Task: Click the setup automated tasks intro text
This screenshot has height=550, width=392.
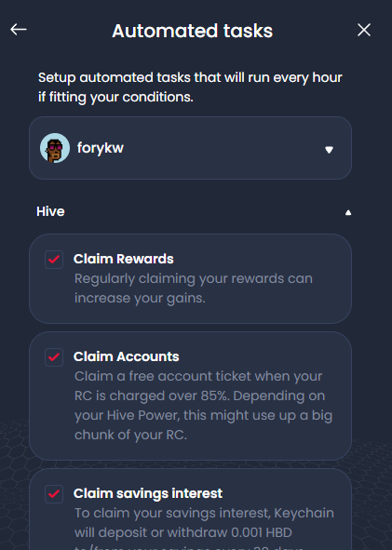Action: point(190,87)
